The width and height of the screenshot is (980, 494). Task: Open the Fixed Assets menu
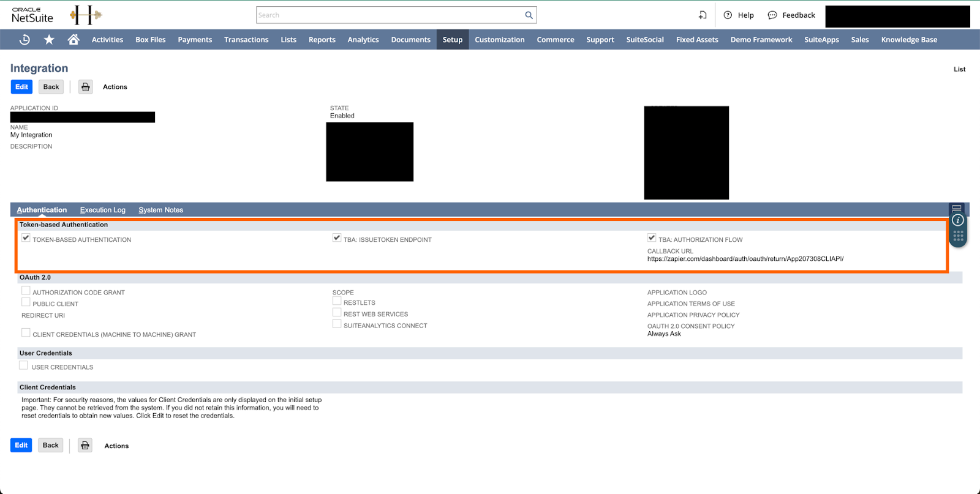[697, 40]
